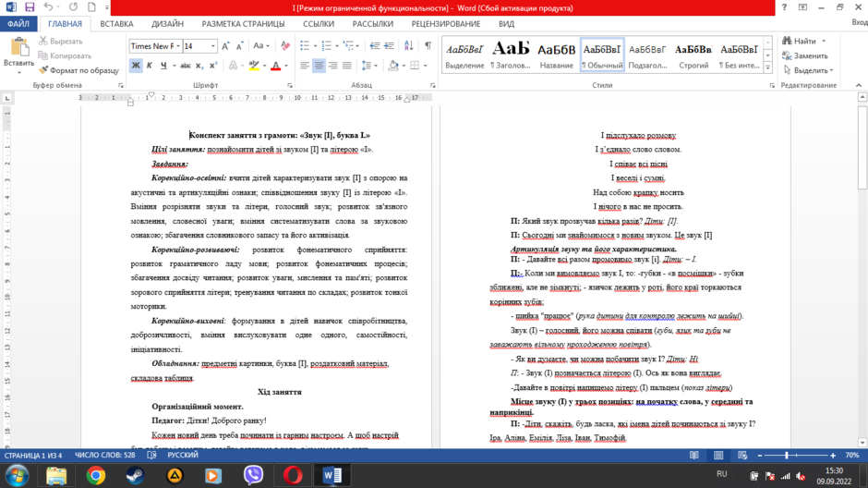Click the vertical scrollbar thumb
The height and width of the screenshot is (488, 868).
pyautogui.click(x=862, y=147)
